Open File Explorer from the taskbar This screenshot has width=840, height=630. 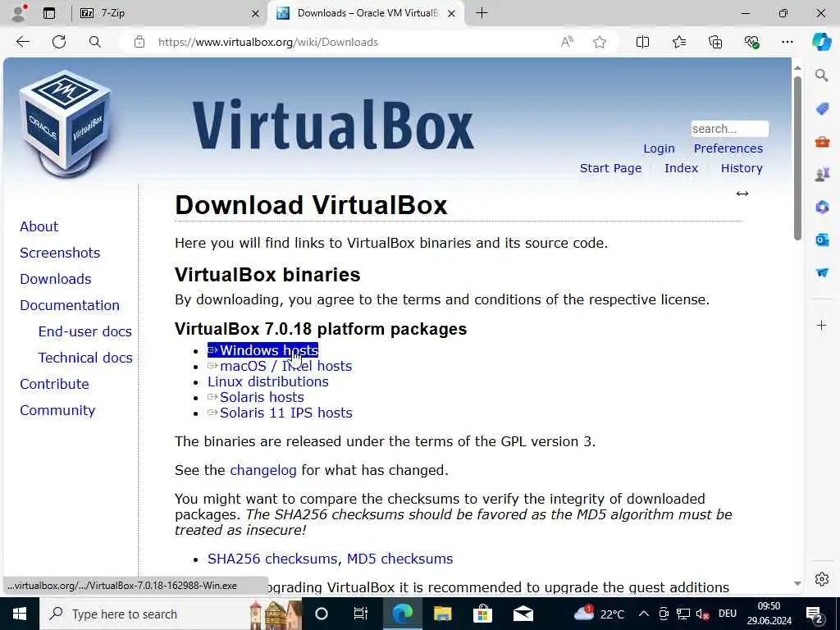[442, 614]
